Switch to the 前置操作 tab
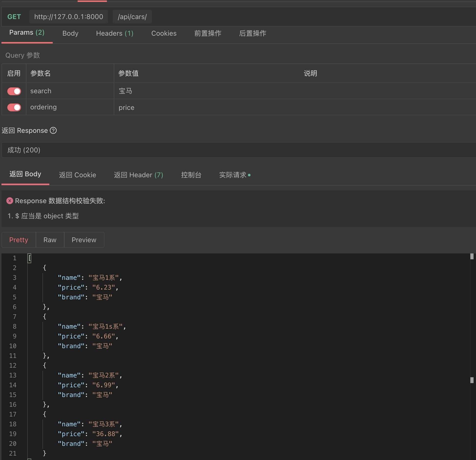 [207, 33]
